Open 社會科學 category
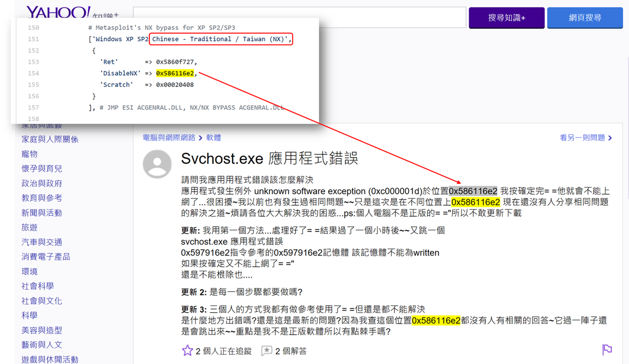The width and height of the screenshot is (629, 364). click(37, 286)
